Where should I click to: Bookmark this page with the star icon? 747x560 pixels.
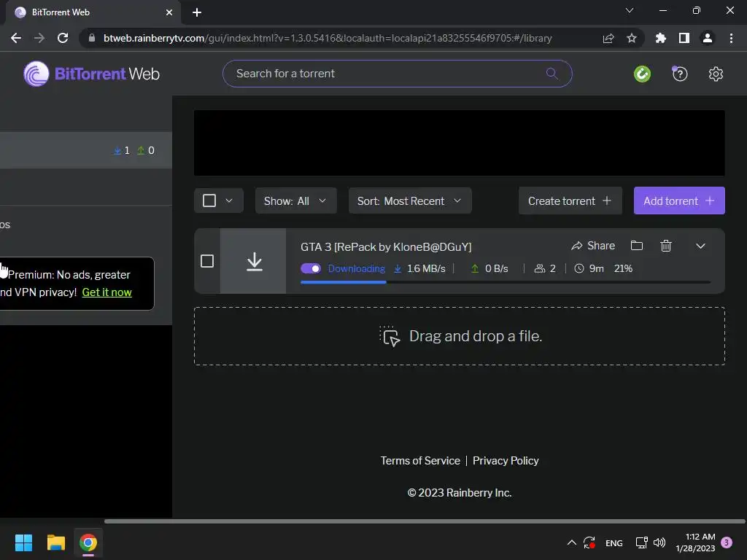pyautogui.click(x=632, y=38)
